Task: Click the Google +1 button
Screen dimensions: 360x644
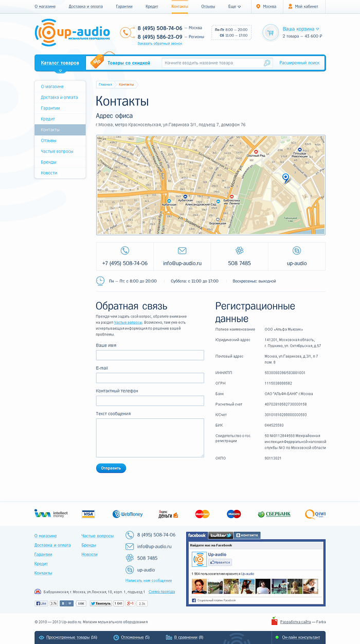Action: (x=131, y=603)
